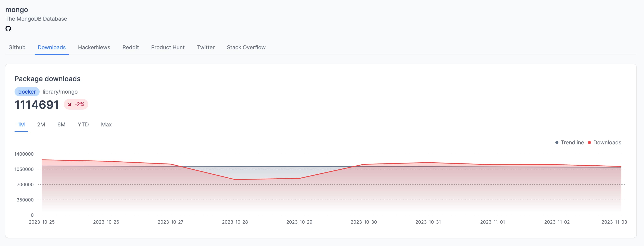Open the HackerNews tab
This screenshot has height=246, width=644.
tap(94, 47)
